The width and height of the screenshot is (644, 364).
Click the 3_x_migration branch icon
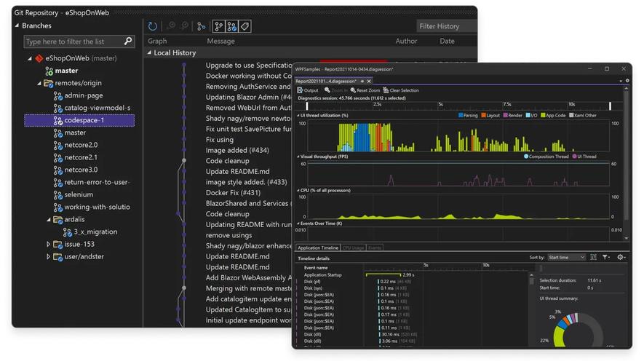click(x=68, y=232)
